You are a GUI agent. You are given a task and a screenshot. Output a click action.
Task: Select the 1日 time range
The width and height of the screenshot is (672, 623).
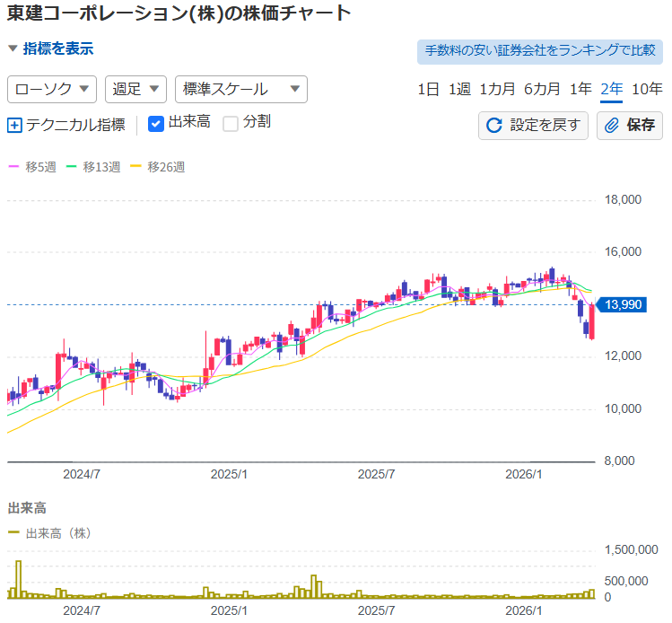428,89
